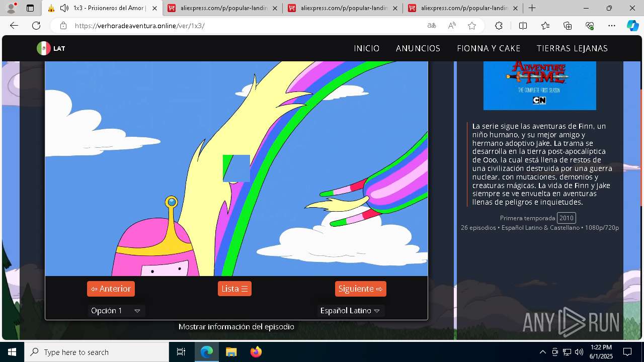
Task: Open the Copilot sidebar icon
Action: tap(632, 26)
